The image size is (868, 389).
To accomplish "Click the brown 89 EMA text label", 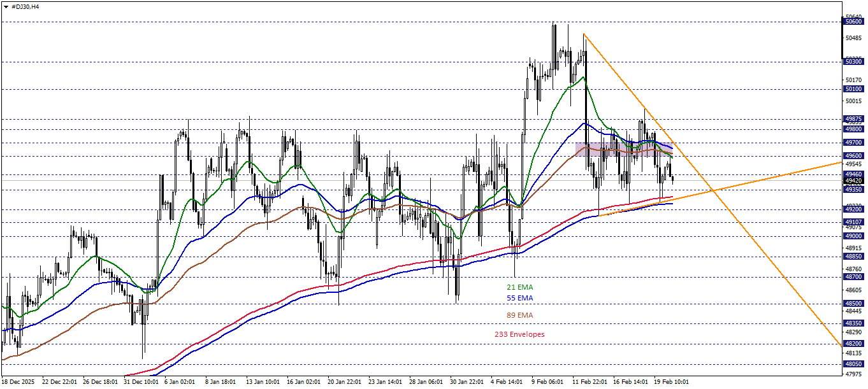I will point(519,315).
